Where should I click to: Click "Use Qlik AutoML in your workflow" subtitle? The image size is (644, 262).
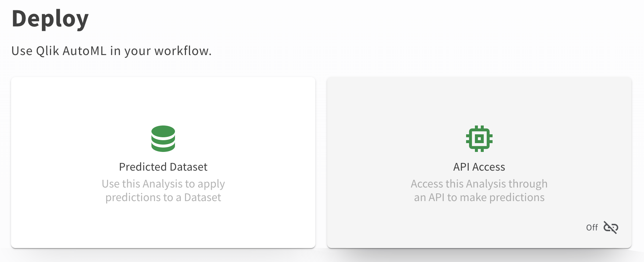[111, 51]
